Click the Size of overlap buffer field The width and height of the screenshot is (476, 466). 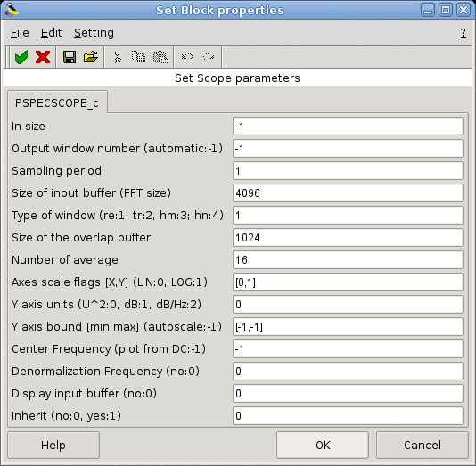[348, 238]
